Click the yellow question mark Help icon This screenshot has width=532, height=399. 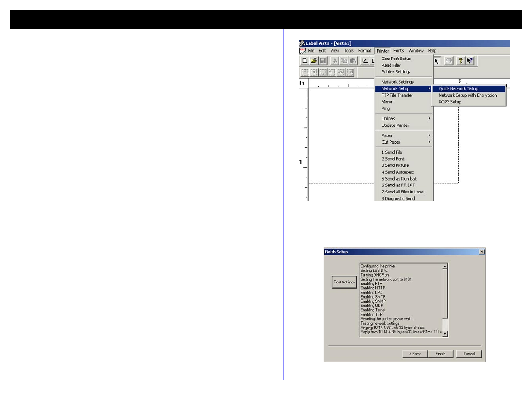461,61
